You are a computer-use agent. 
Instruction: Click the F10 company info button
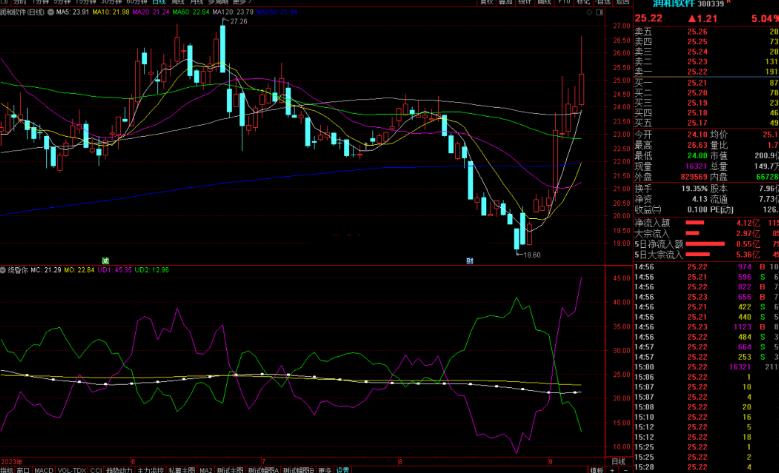tap(564, 2)
